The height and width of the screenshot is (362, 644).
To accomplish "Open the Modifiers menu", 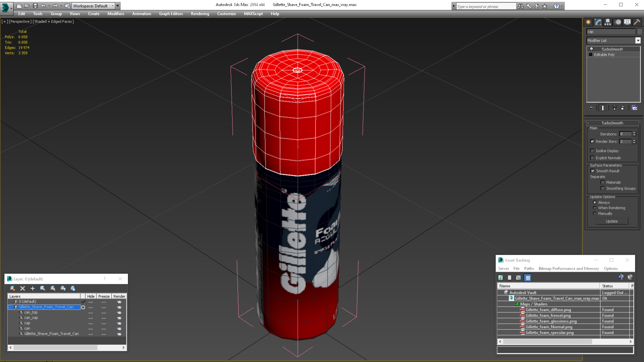I will coord(116,14).
